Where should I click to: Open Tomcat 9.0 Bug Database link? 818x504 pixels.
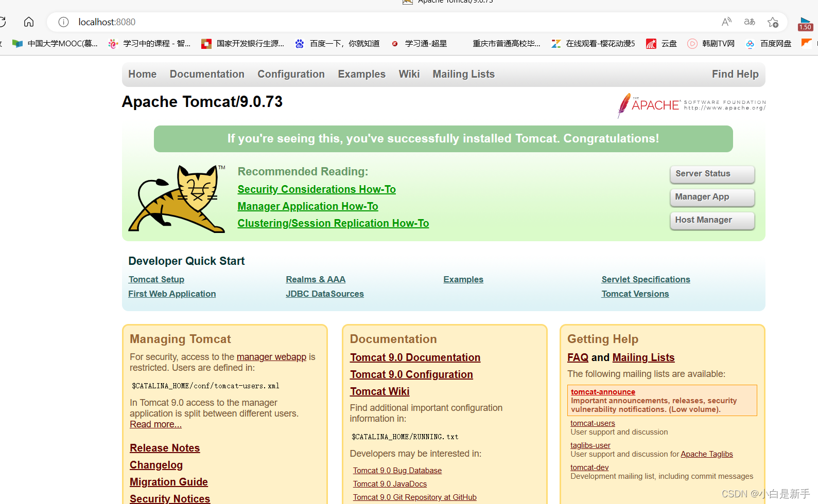click(x=397, y=471)
